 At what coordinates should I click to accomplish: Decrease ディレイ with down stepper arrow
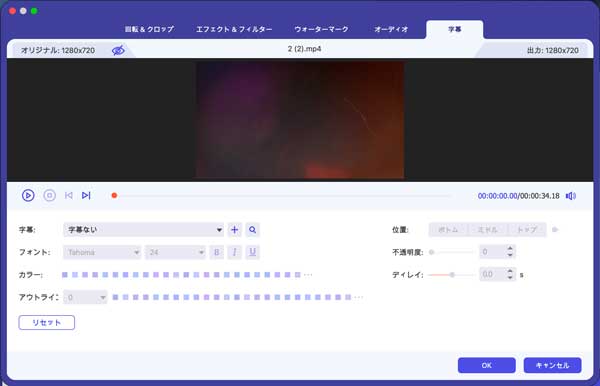[510, 278]
